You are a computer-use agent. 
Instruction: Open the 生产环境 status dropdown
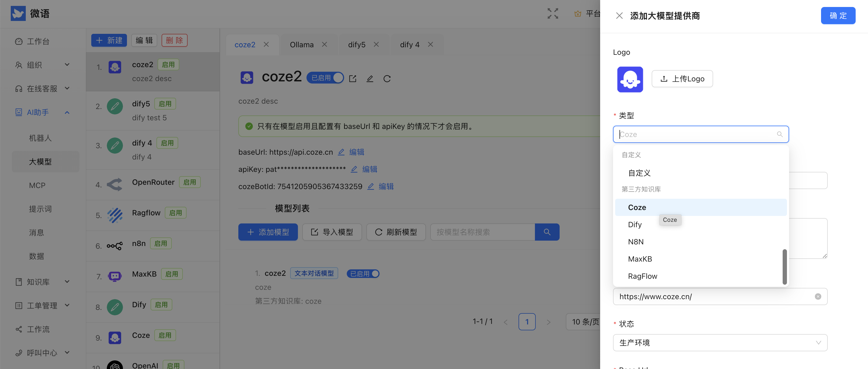pyautogui.click(x=720, y=343)
